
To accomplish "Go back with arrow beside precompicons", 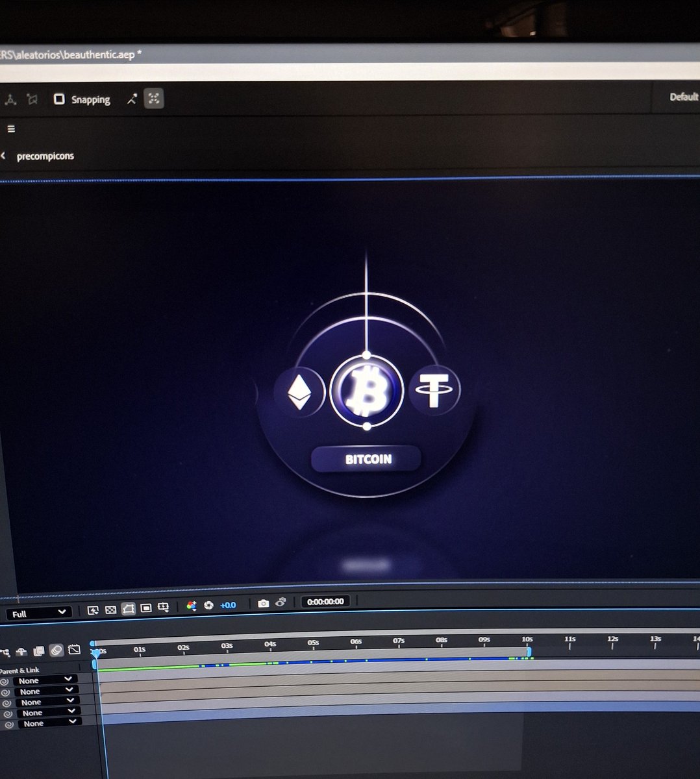I will click(3, 156).
